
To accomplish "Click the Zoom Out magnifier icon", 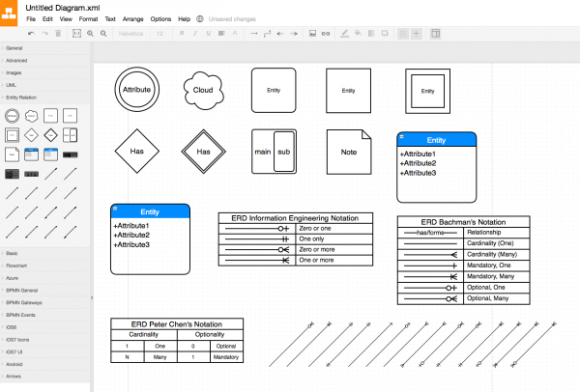I will tap(103, 33).
